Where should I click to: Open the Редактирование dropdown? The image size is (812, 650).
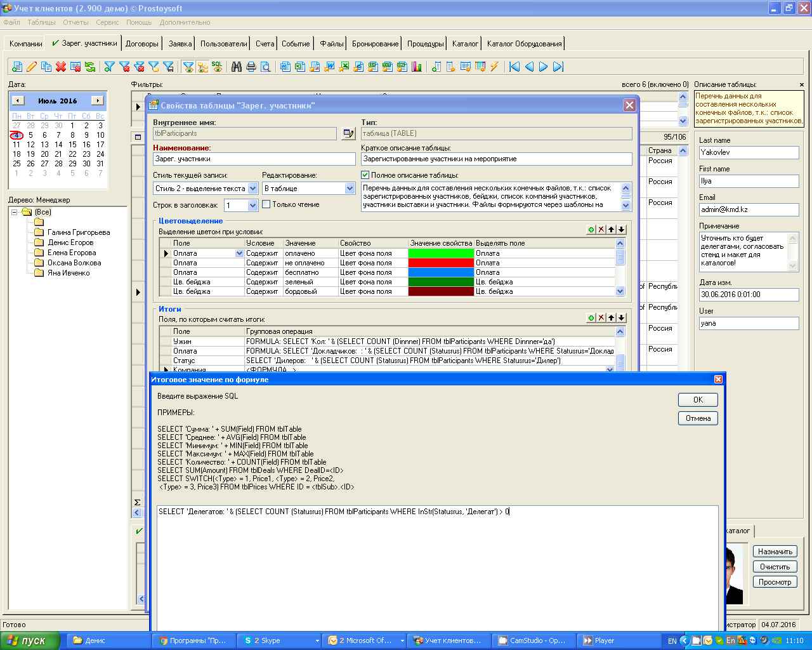click(350, 189)
